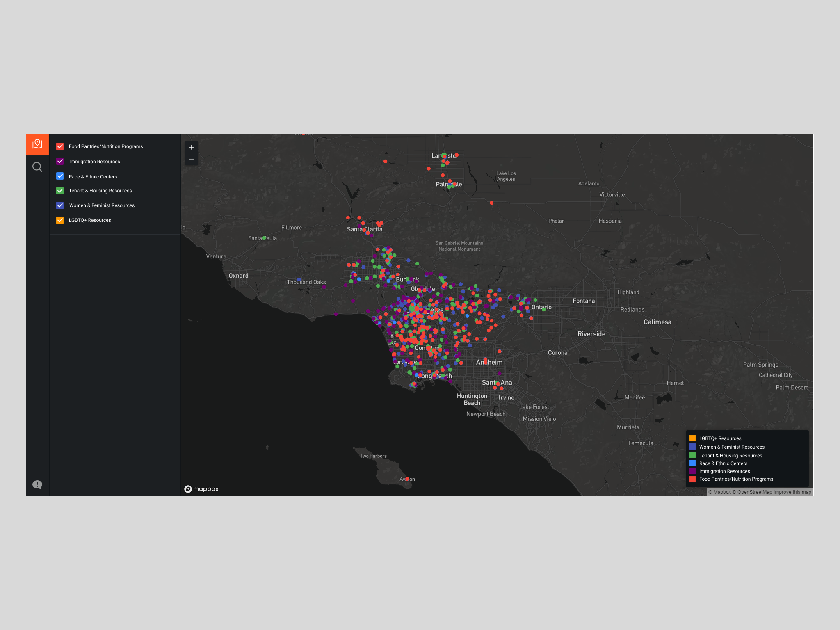Zoom out of the map

(x=192, y=159)
